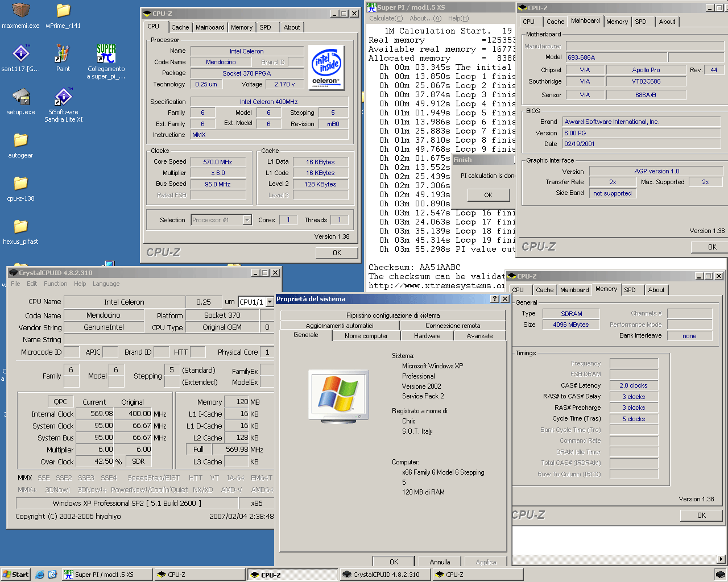Open the Edit menu in CrystalCPUID
728x582 pixels.
tap(32, 284)
